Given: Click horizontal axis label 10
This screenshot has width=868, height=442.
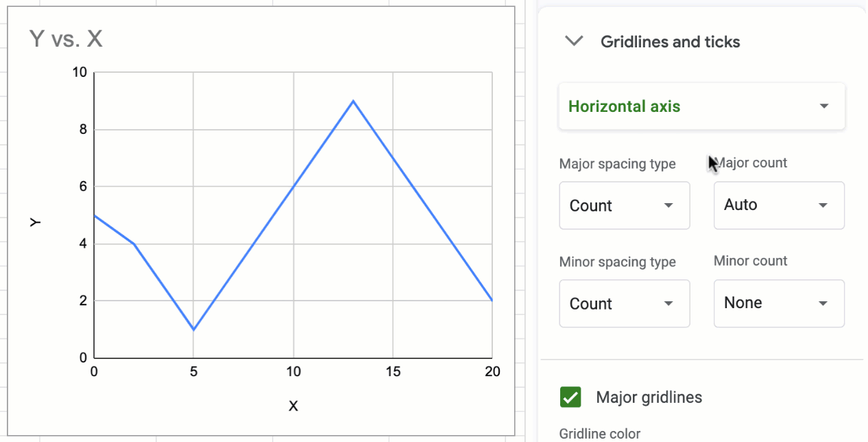Looking at the screenshot, I should tap(293, 372).
